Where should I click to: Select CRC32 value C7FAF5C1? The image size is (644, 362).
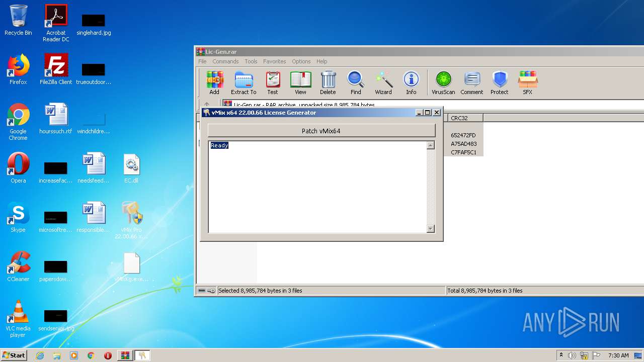tap(463, 152)
